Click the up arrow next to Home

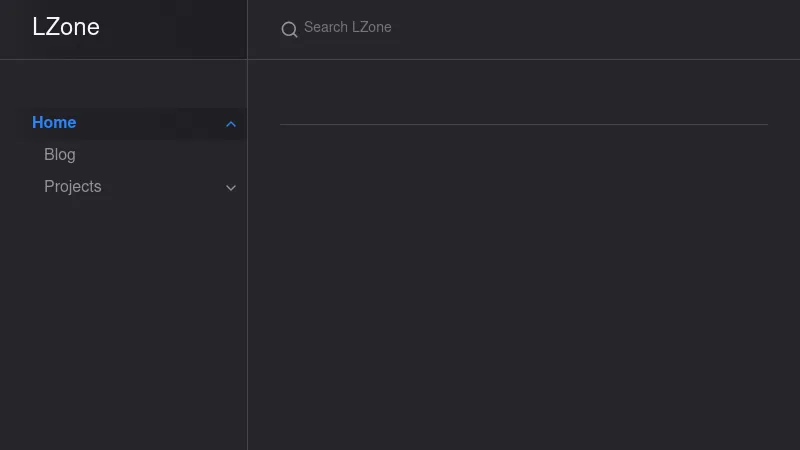tap(231, 124)
